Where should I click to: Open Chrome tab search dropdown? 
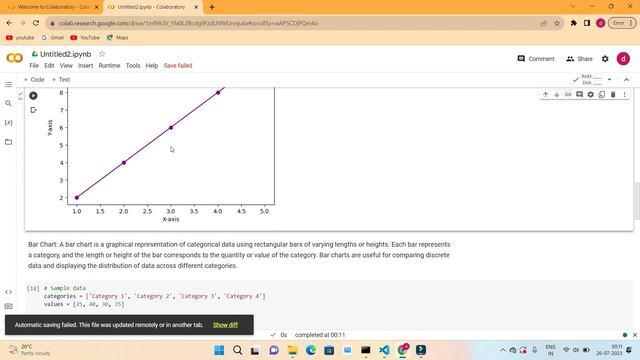pyautogui.click(x=573, y=7)
